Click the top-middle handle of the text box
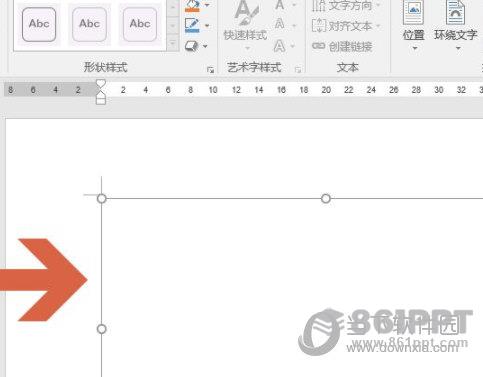The image size is (483, 377). coord(326,199)
